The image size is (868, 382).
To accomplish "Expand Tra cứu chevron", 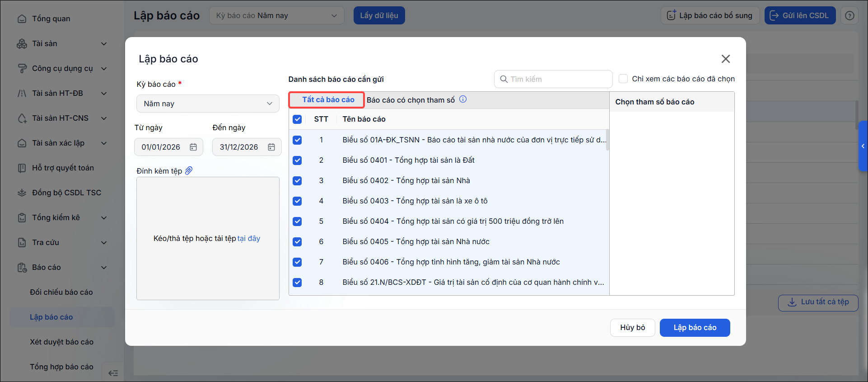I will (x=104, y=243).
